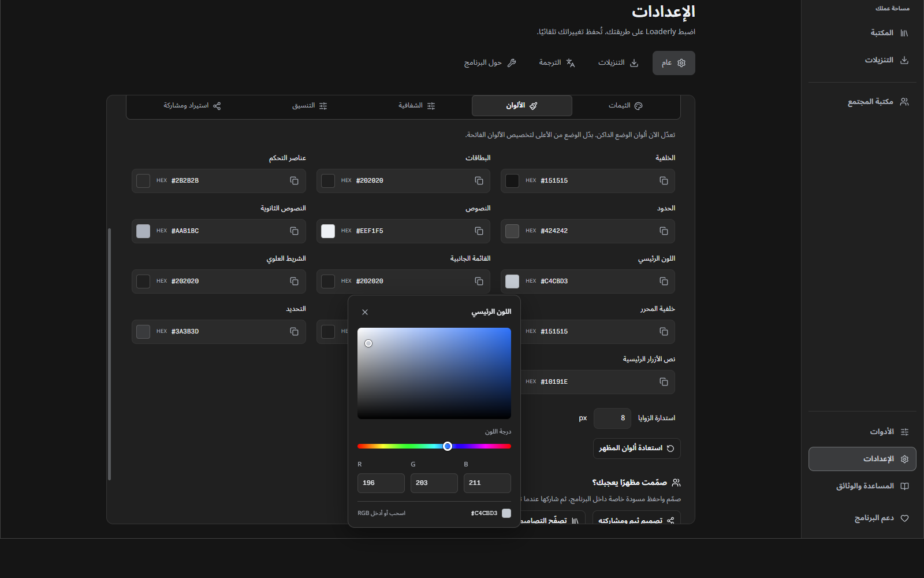Click the G value field showing 203
This screenshot has width=924, height=578.
(x=434, y=483)
